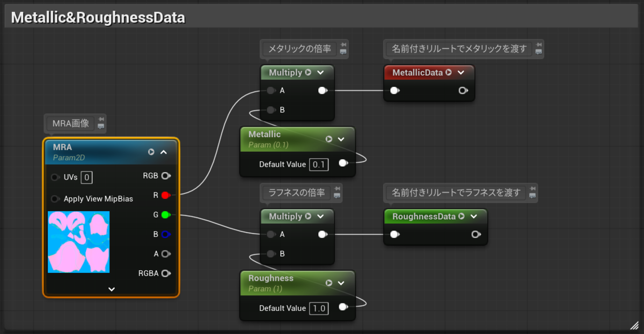Pin the '名前付きリルートでメタリックを渡す' comment bubble

(x=538, y=44)
